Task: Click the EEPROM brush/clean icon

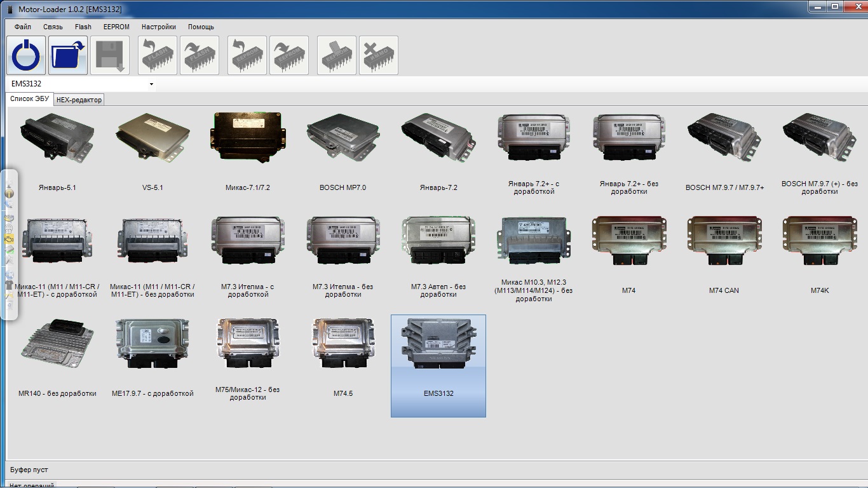Action: coord(337,55)
